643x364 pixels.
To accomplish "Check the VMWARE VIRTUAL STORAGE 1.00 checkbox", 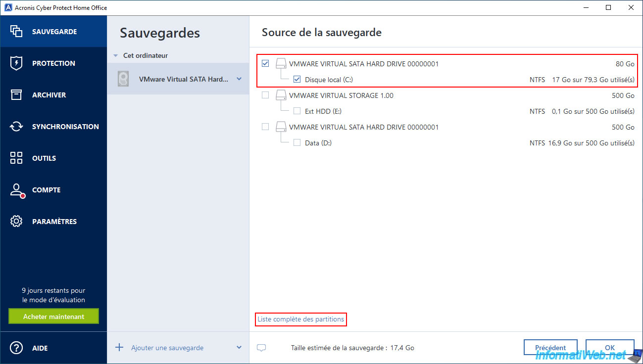I will tap(265, 95).
